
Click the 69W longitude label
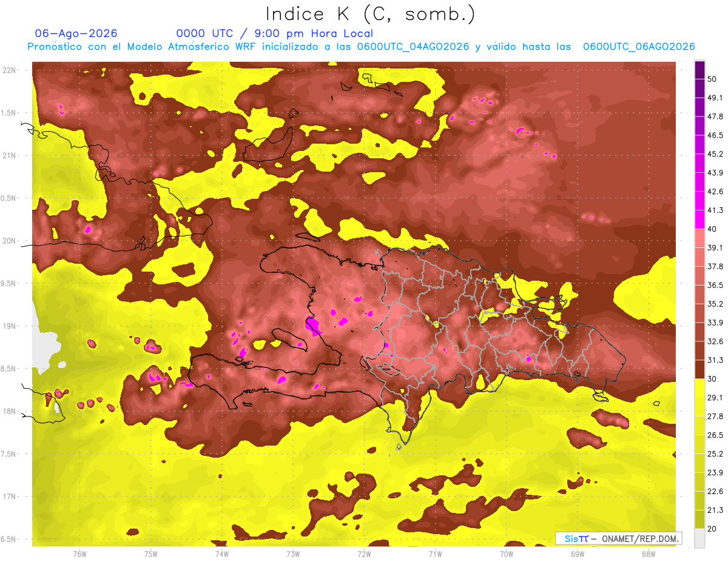point(578,554)
